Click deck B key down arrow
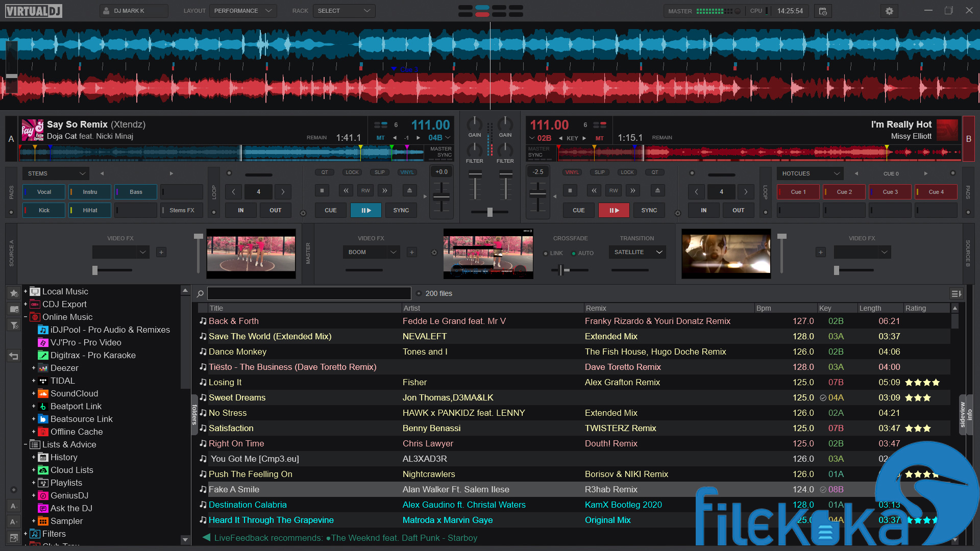The height and width of the screenshot is (551, 980). [x=561, y=138]
